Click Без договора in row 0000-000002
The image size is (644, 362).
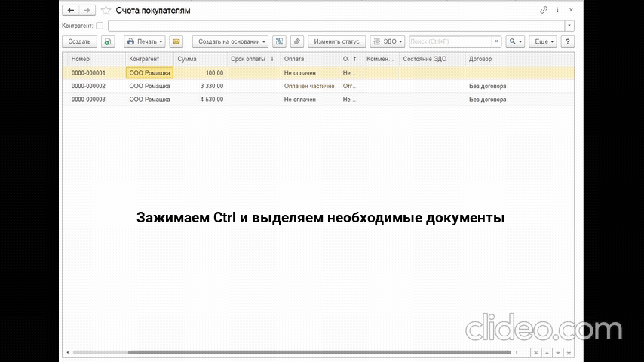[487, 86]
